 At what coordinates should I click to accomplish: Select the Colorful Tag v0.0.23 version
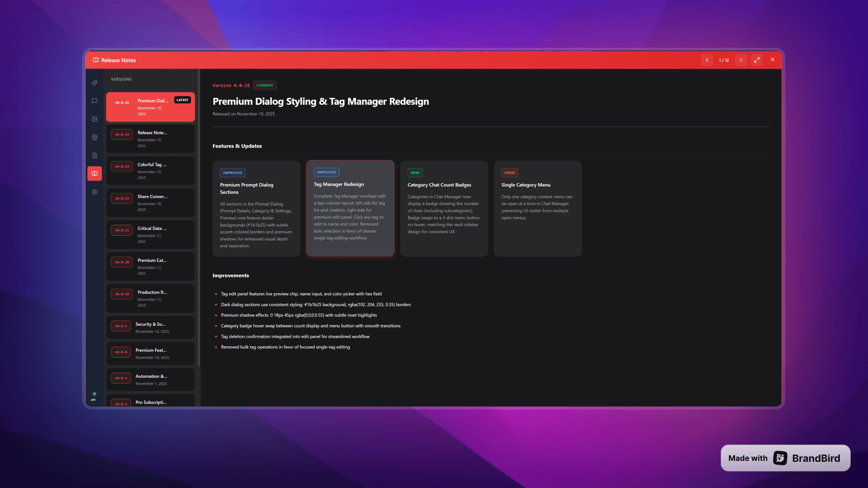pyautogui.click(x=150, y=171)
